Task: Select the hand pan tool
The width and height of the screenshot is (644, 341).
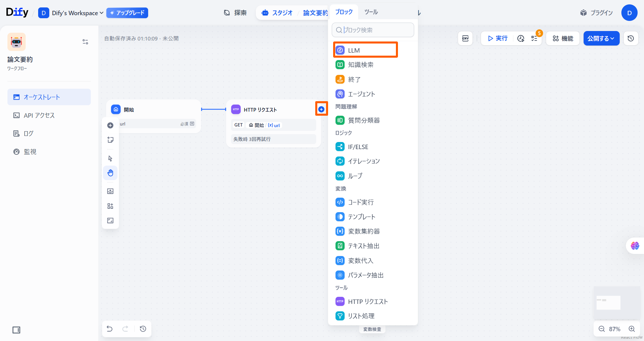Action: [x=110, y=173]
